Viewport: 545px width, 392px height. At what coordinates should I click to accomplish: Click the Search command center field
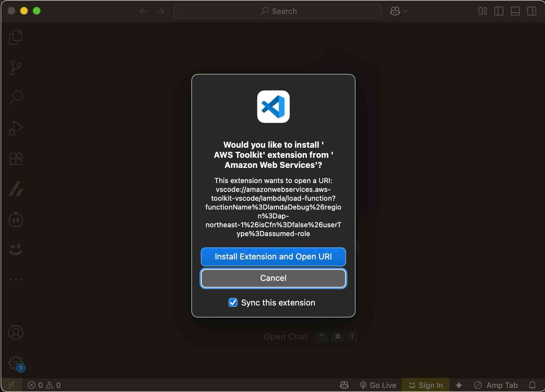coord(278,11)
